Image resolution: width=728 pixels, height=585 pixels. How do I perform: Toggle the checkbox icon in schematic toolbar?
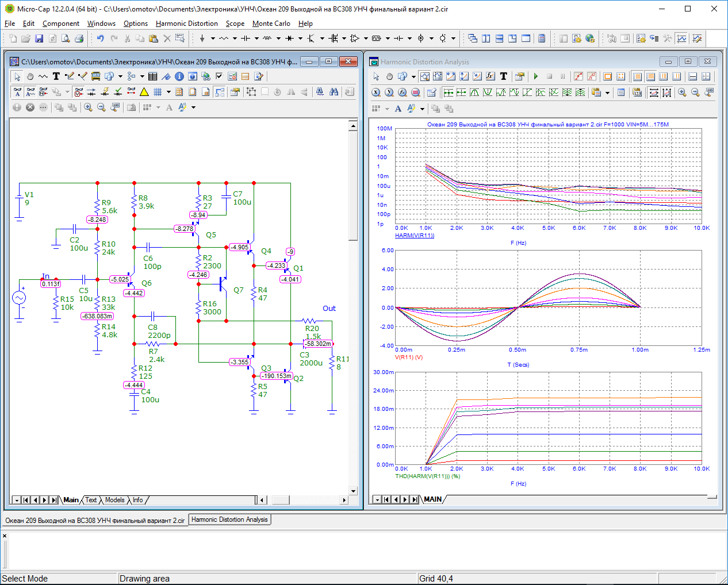(219, 76)
